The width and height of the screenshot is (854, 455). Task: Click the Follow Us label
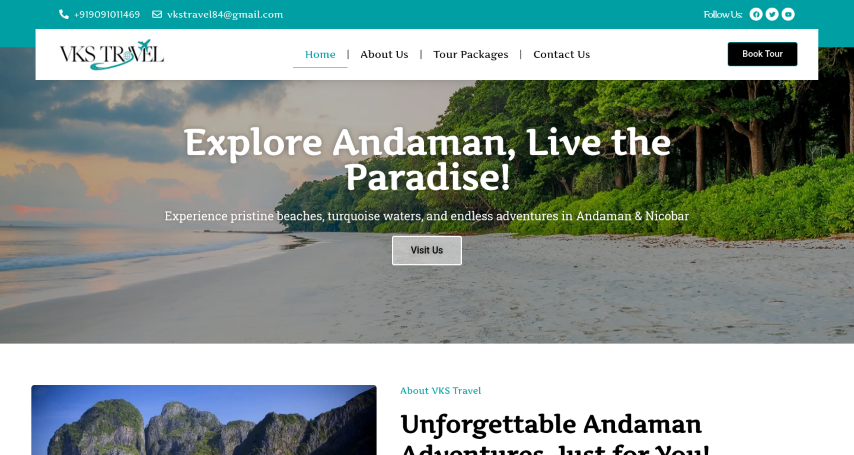pos(723,15)
